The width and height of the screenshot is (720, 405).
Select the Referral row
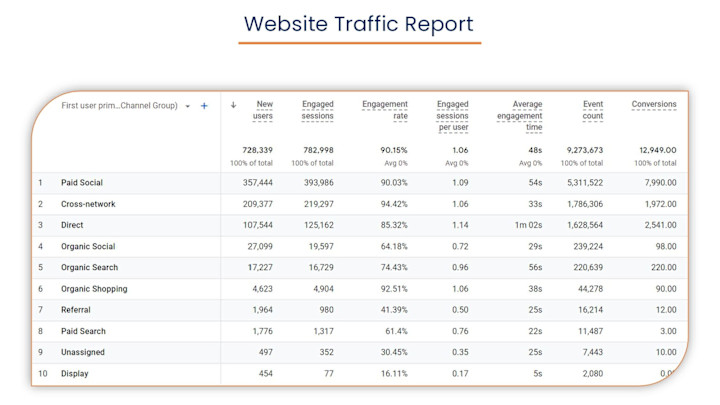360,310
